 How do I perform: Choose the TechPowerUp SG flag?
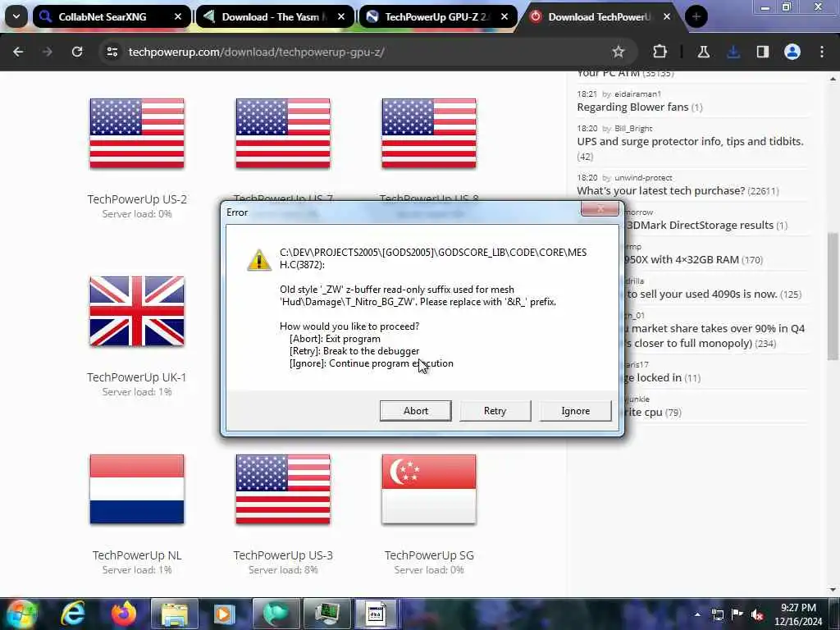[428, 489]
